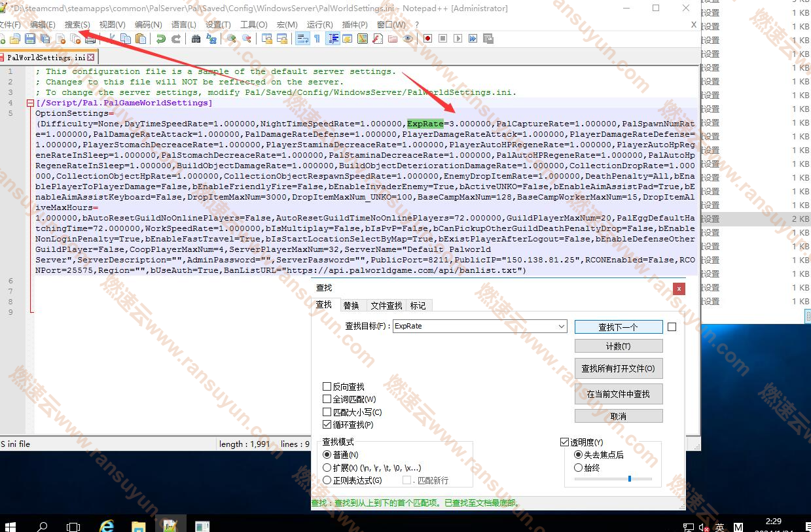This screenshot has width=811, height=532.
Task: Enable the 反向查找 checkbox
Action: coord(327,387)
